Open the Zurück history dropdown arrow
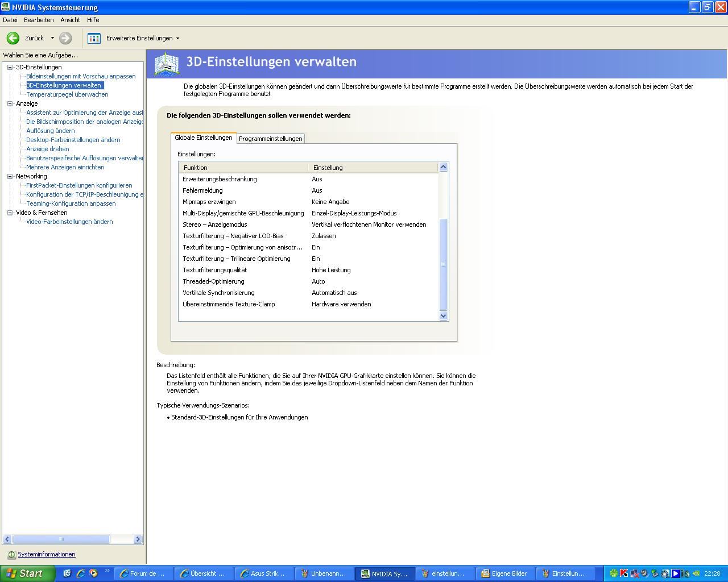Image resolution: width=728 pixels, height=582 pixels. point(52,38)
